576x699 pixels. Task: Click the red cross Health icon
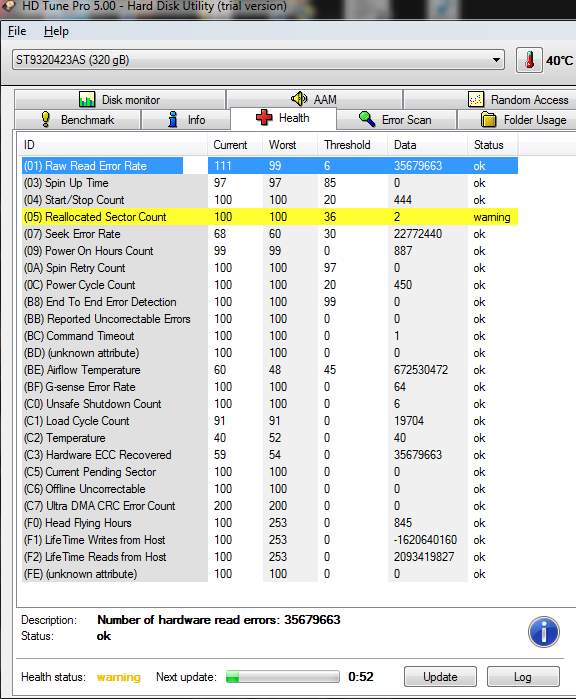coord(264,118)
